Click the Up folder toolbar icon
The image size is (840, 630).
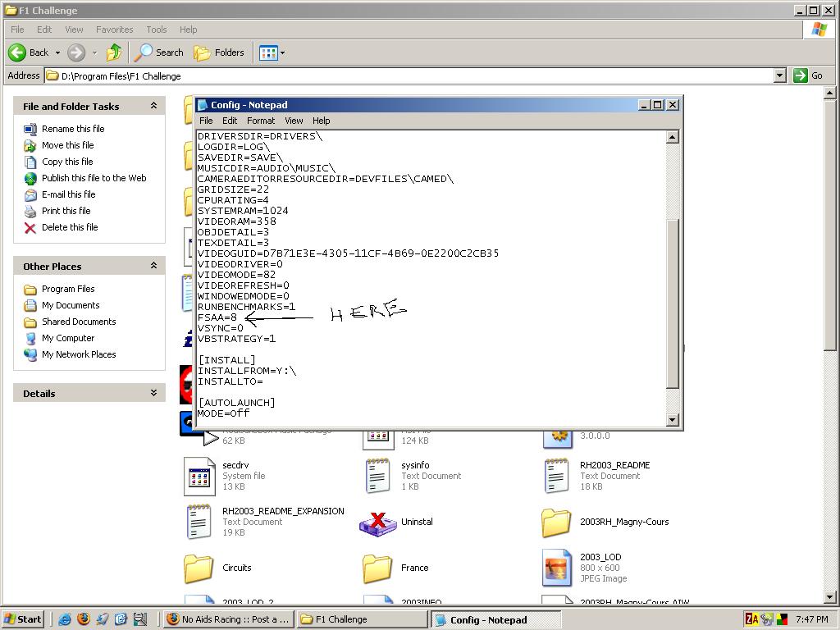click(114, 52)
